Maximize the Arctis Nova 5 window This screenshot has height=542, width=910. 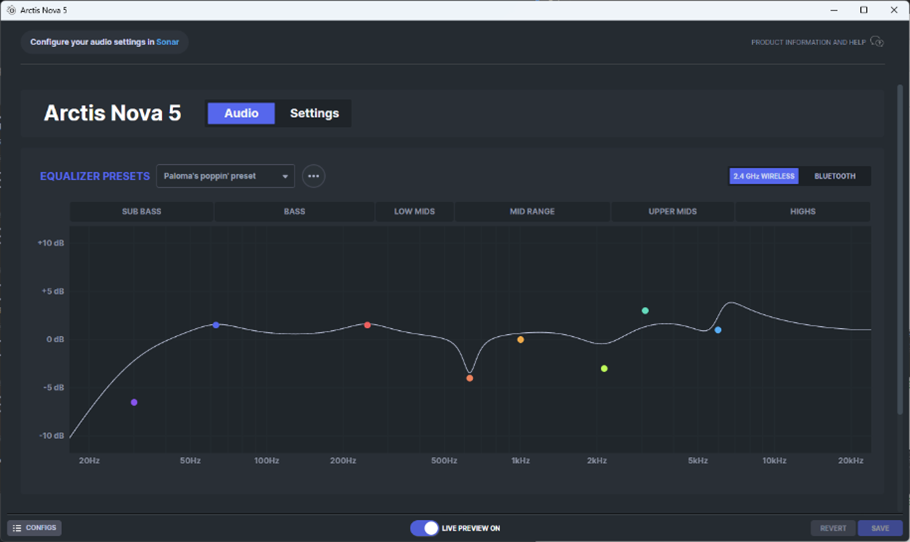(x=864, y=10)
